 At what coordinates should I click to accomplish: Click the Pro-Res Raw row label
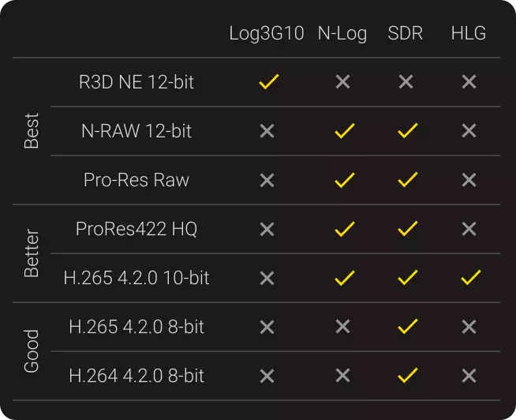point(136,180)
